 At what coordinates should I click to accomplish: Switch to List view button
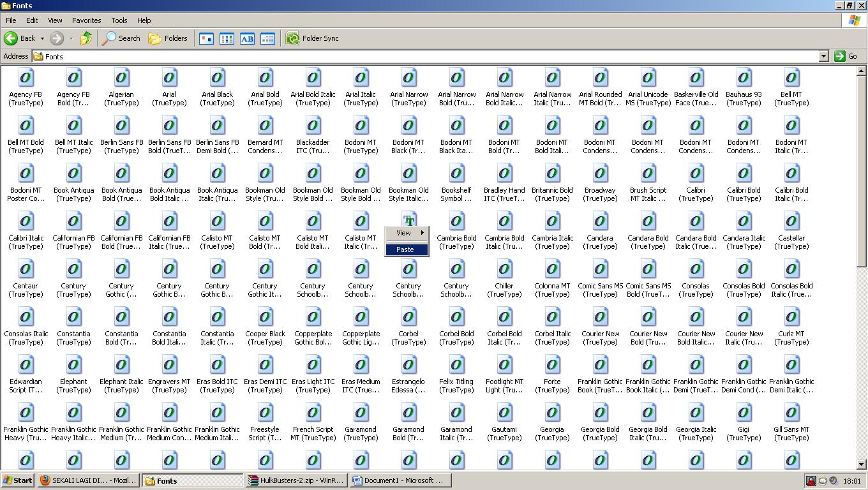point(227,39)
